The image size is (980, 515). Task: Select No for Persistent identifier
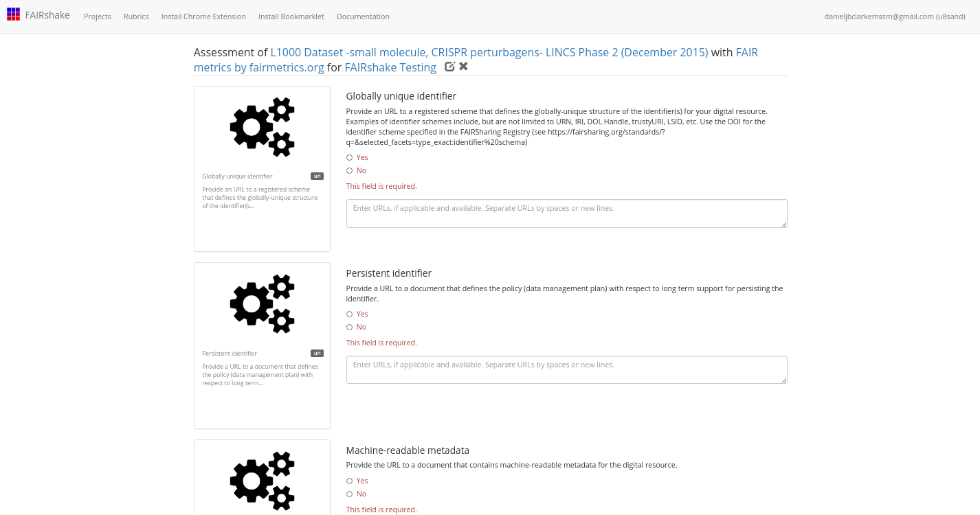[349, 327]
